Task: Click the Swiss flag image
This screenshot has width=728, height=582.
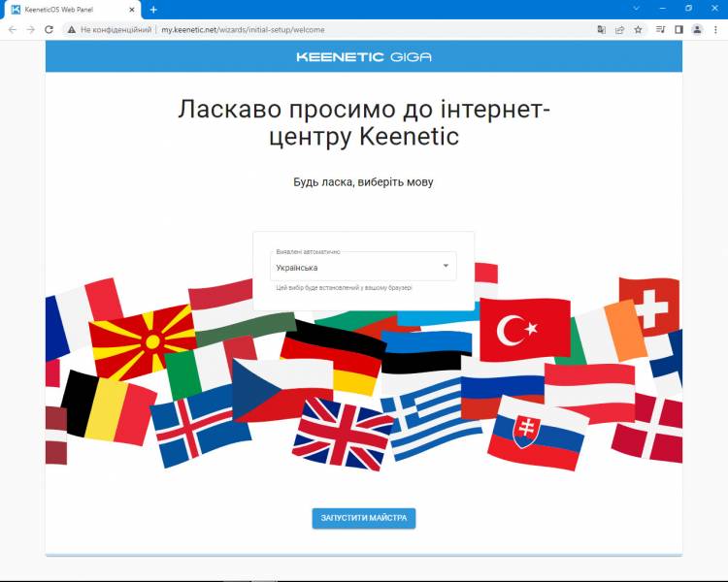Action: 650,307
